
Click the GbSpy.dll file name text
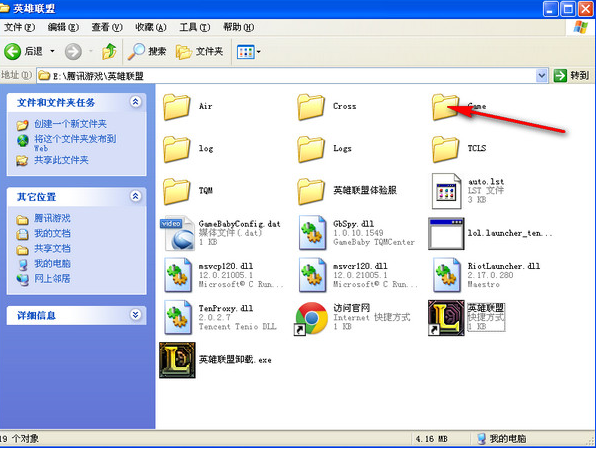pos(353,224)
